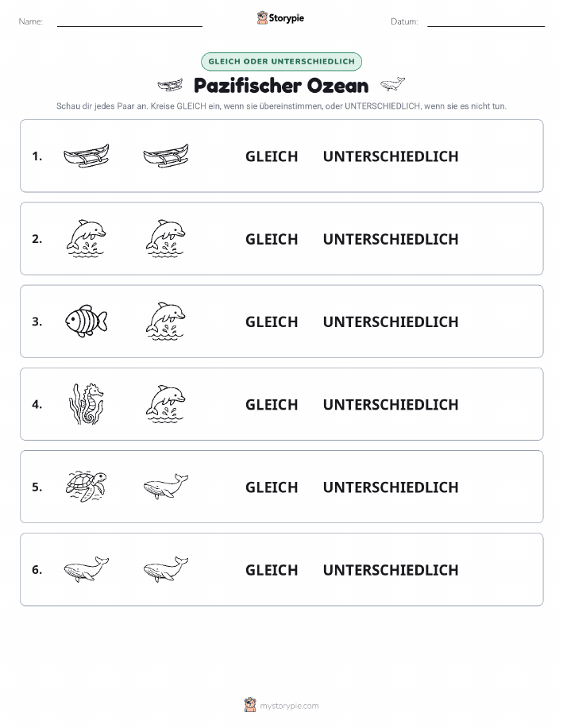Click the canoe icon left of the title

click(x=170, y=85)
